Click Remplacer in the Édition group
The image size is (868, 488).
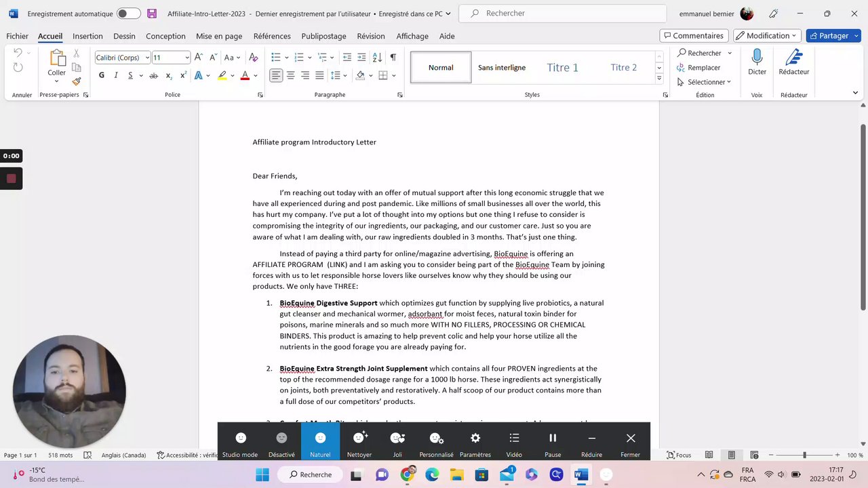tap(698, 68)
